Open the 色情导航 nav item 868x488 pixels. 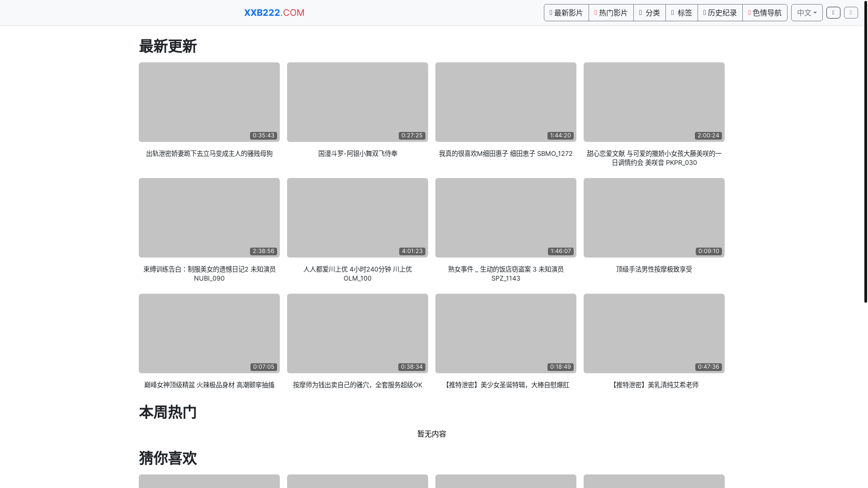tap(764, 13)
